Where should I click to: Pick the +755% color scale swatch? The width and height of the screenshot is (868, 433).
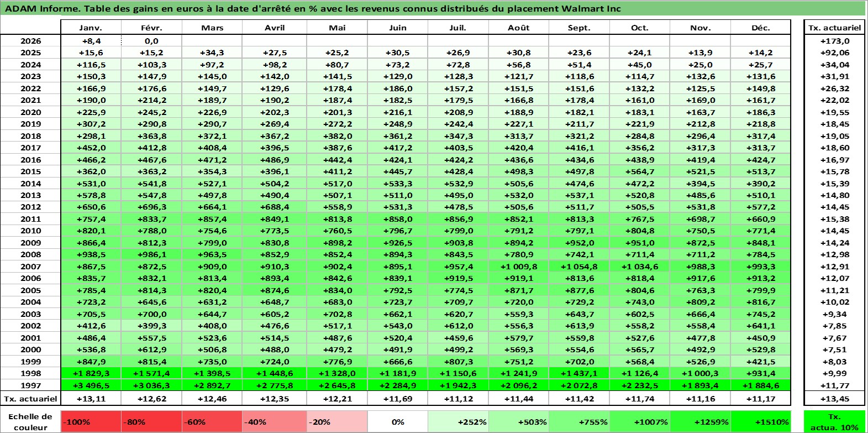579,421
